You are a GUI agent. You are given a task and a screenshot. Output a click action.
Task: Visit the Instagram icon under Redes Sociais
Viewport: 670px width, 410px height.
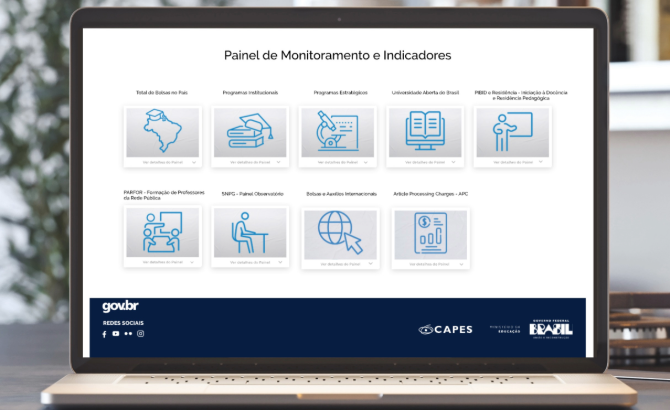point(141,334)
